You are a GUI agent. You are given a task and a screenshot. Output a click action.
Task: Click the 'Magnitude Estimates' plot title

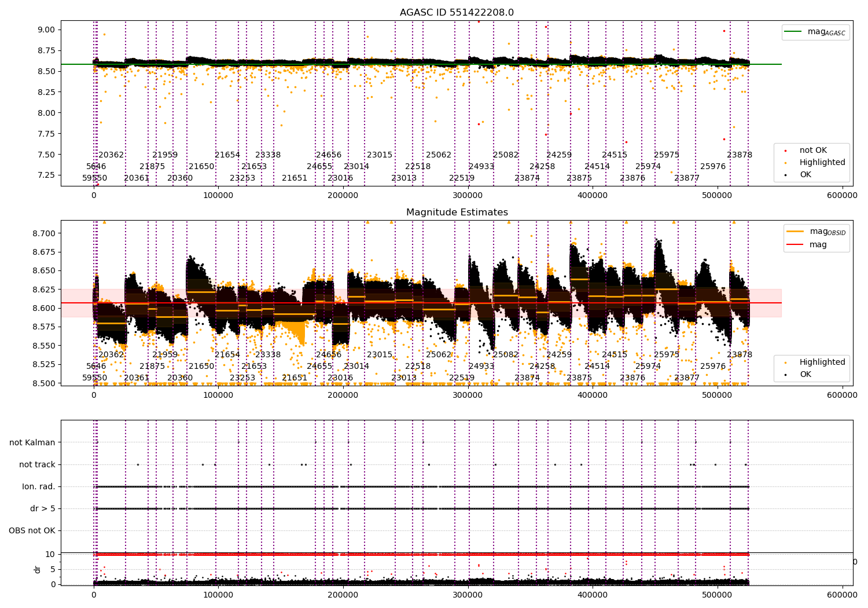click(457, 213)
